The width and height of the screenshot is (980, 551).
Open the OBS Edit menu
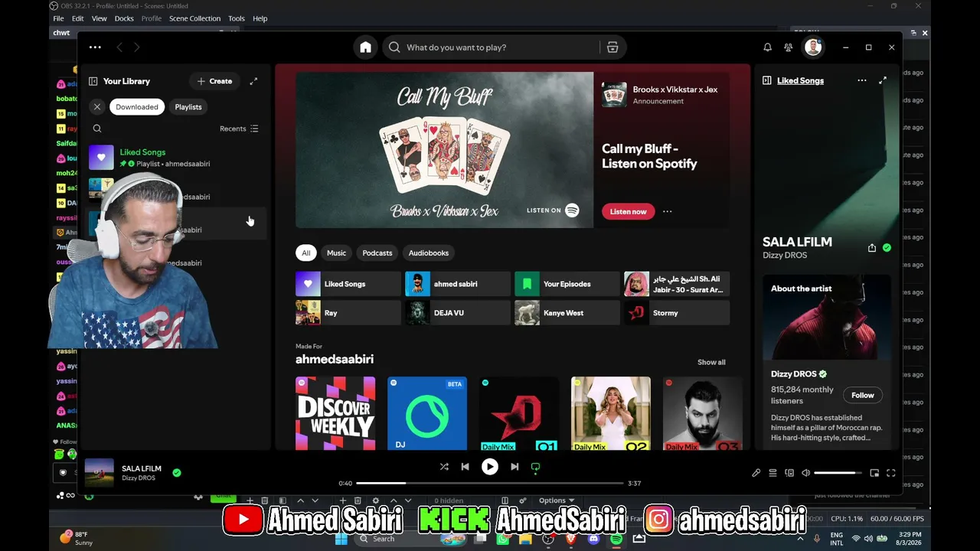tap(78, 18)
